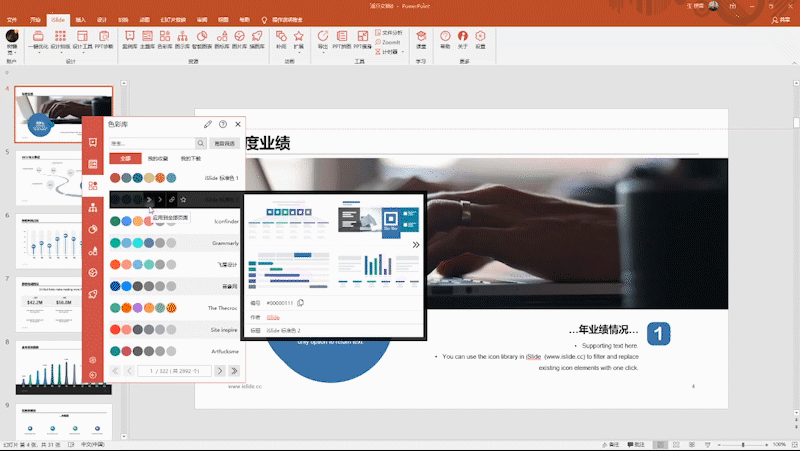Click the PPT拼图 slide collage icon

coord(342,36)
